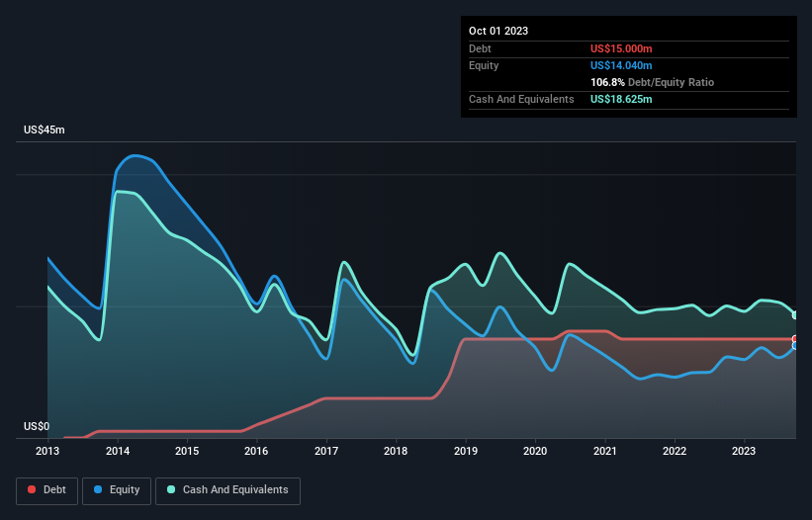Image resolution: width=812 pixels, height=520 pixels.
Task: Toggle the Debt series legend button
Action: [47, 491]
